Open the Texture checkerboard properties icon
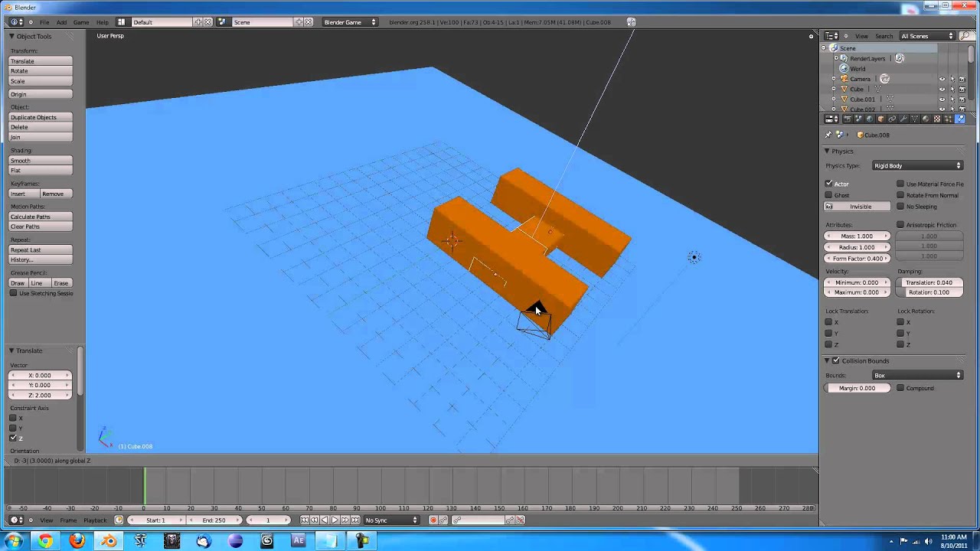This screenshot has height=551, width=980. (x=937, y=119)
